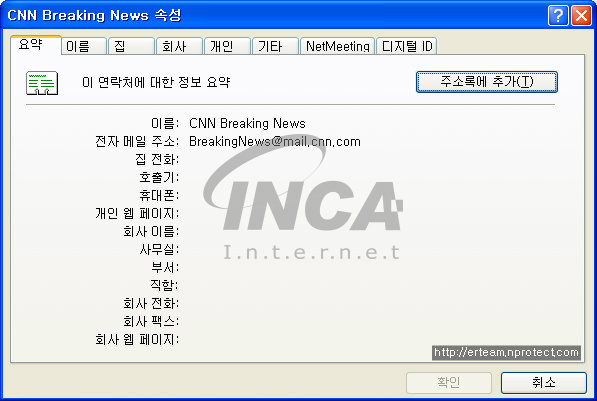
Task: Click the 주소록에 추가(T) button
Action: coord(487,82)
